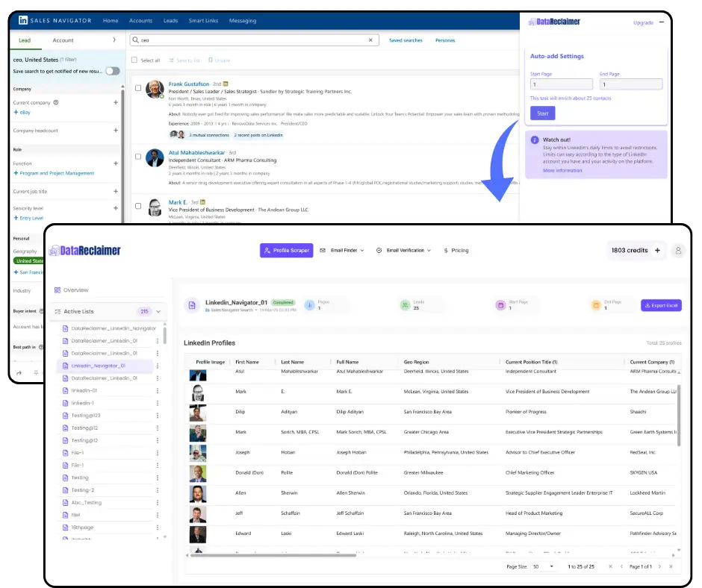The width and height of the screenshot is (702, 588).
Task: Toggle the save search notification switch
Action: click(112, 71)
